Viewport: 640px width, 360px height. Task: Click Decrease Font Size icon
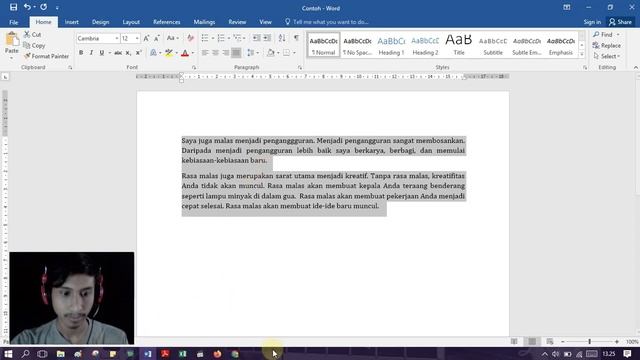(x=157, y=38)
